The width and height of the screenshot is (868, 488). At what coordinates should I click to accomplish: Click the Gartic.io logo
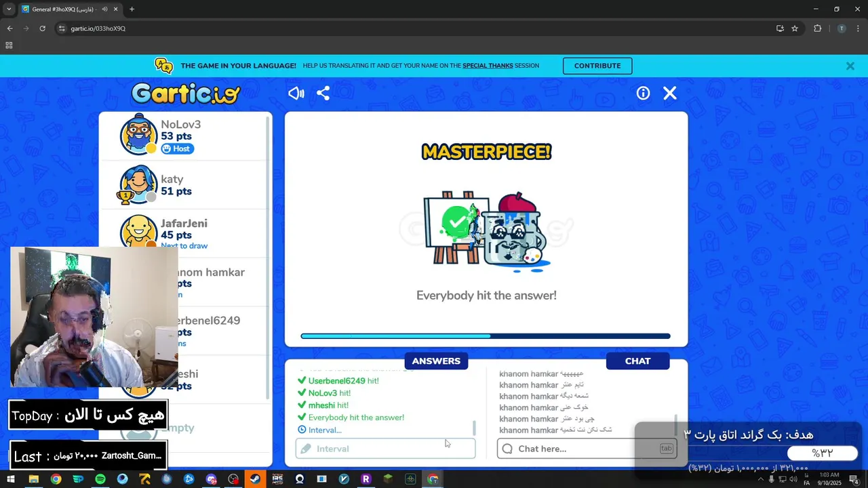186,94
